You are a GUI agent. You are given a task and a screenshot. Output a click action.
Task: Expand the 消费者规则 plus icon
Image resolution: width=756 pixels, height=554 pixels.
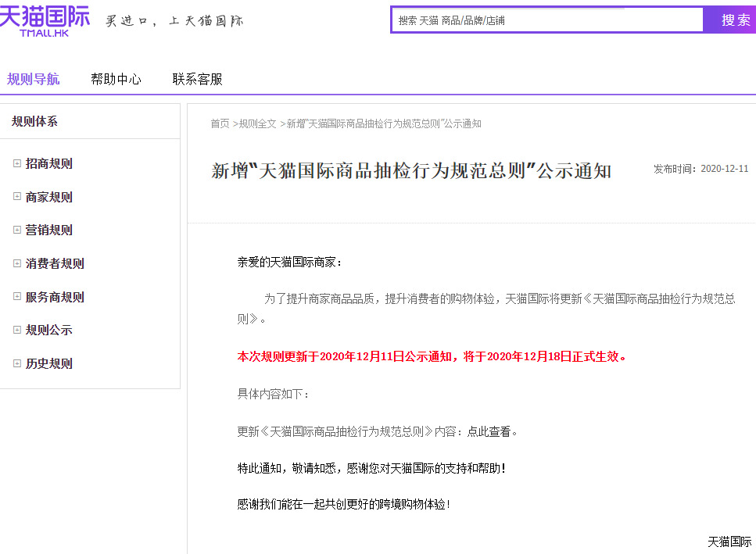tap(17, 263)
